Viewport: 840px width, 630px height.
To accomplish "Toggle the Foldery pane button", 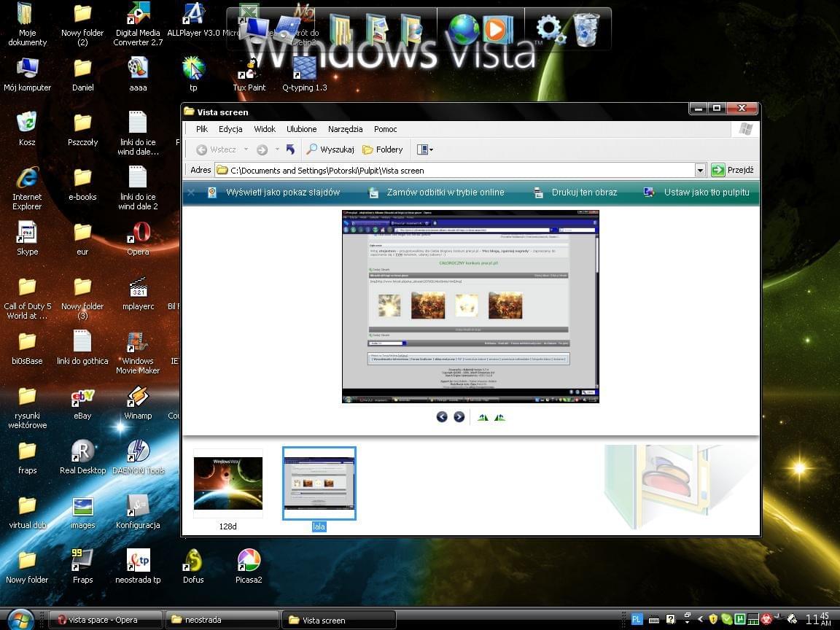I will 383,149.
